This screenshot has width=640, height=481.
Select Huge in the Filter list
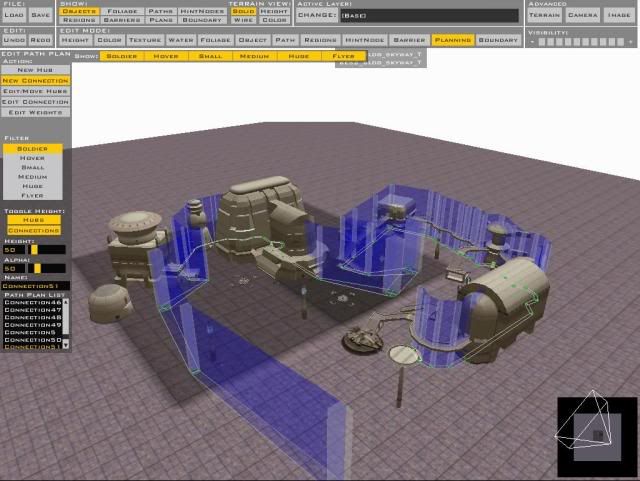point(33,186)
